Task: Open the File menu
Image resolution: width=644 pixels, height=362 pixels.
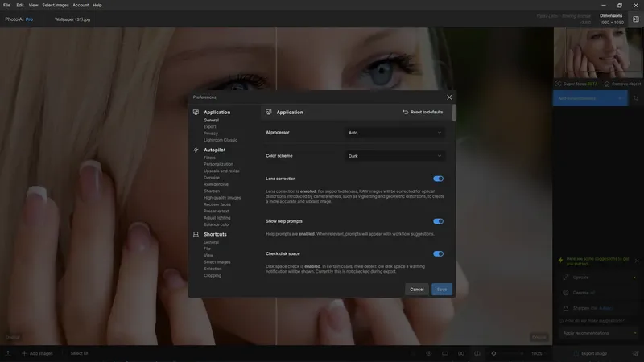Action: [x=6, y=5]
